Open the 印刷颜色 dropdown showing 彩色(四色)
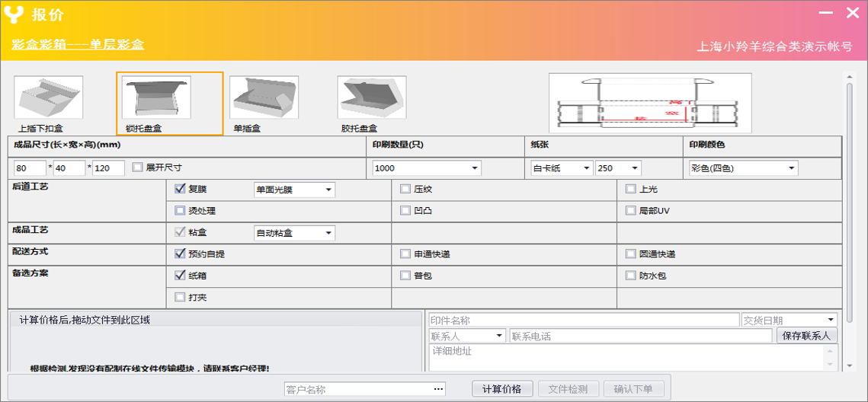Screen dimensions: 868x402 tap(791, 168)
